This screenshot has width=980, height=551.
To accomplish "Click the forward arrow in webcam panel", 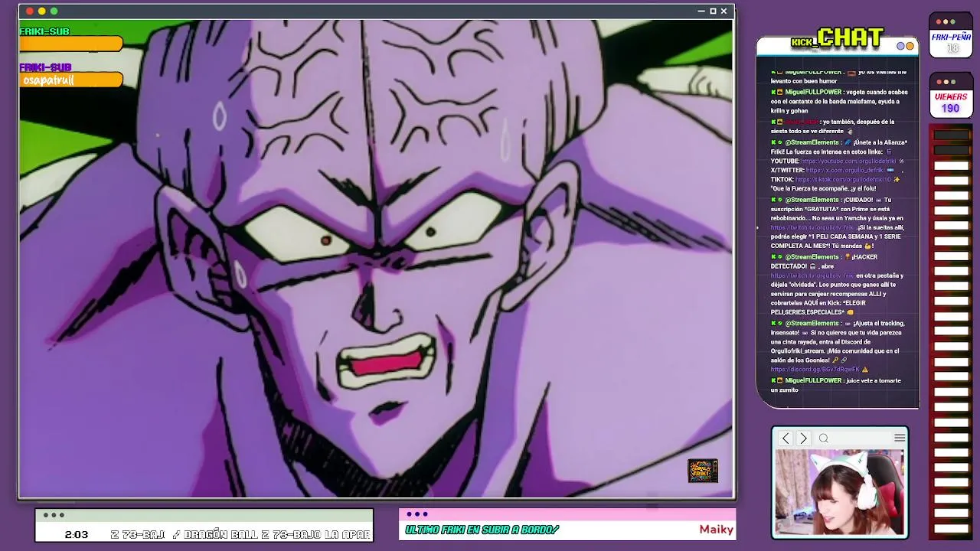I will click(x=803, y=439).
